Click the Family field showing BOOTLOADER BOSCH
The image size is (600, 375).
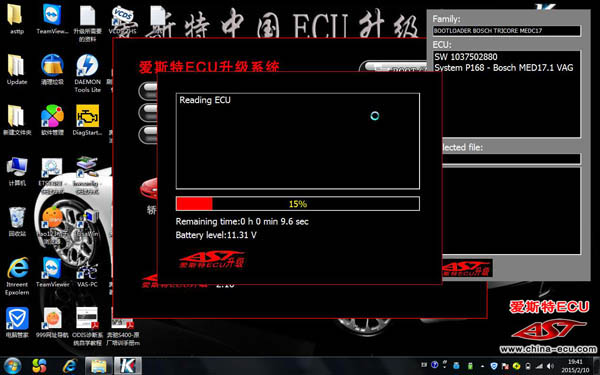[507, 31]
